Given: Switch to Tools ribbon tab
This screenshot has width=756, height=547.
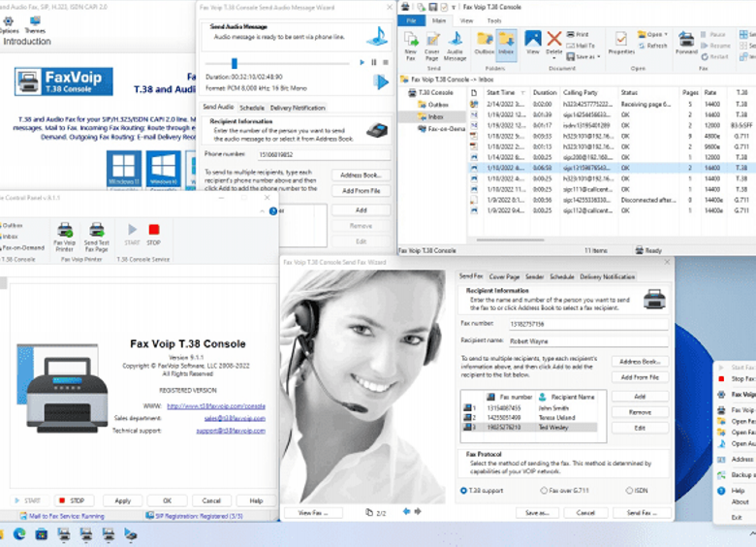Looking at the screenshot, I should click(x=494, y=20).
